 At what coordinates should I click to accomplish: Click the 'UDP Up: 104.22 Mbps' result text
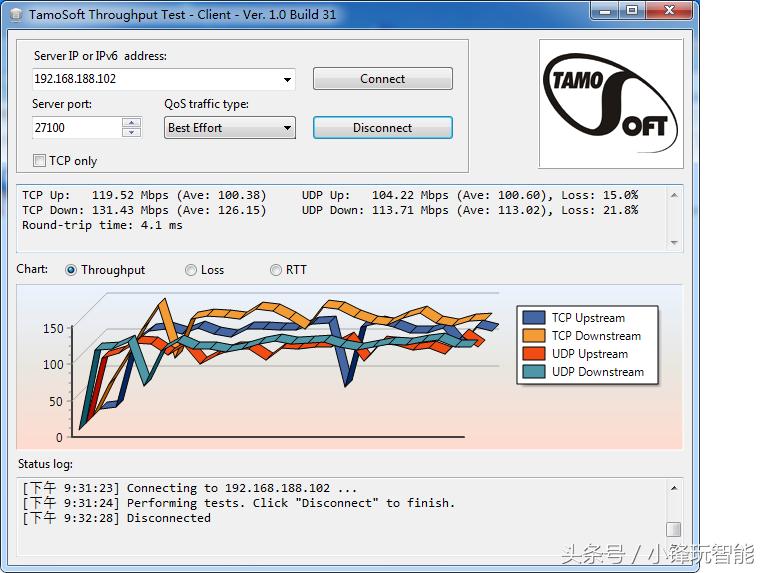pyautogui.click(x=470, y=195)
